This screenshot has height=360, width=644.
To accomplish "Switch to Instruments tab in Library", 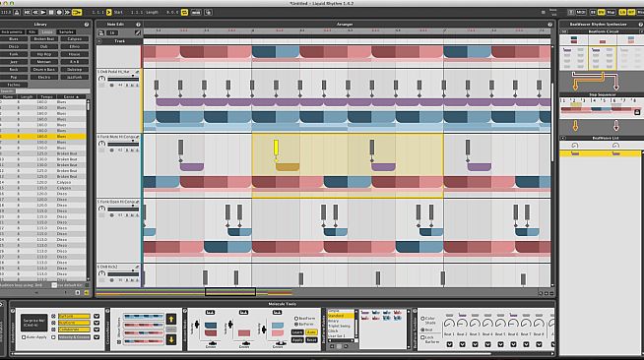I will coord(12,32).
